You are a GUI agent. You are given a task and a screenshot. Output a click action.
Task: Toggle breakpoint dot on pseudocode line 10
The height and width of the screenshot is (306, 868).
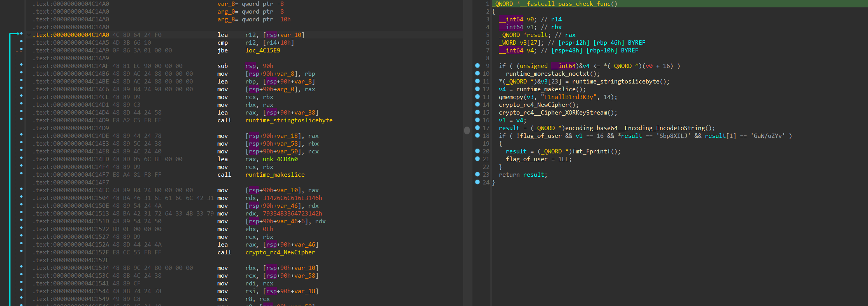[x=477, y=73]
